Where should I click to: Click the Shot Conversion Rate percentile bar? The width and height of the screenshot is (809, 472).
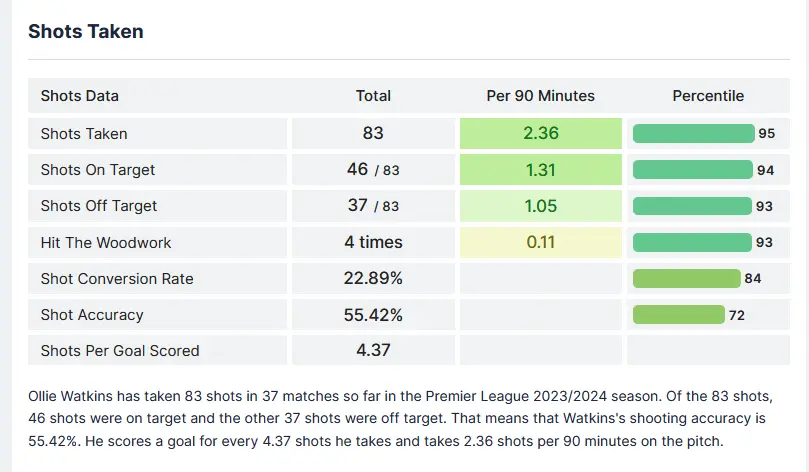686,278
